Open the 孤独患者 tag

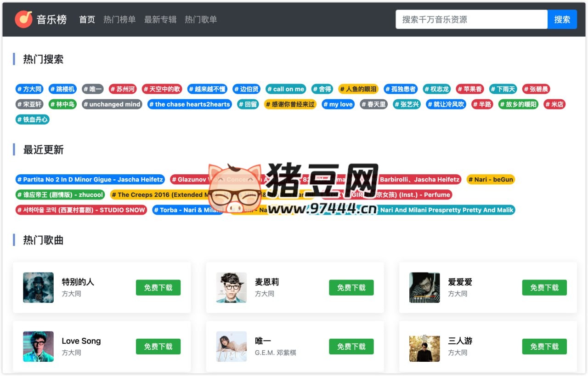pyautogui.click(x=401, y=89)
